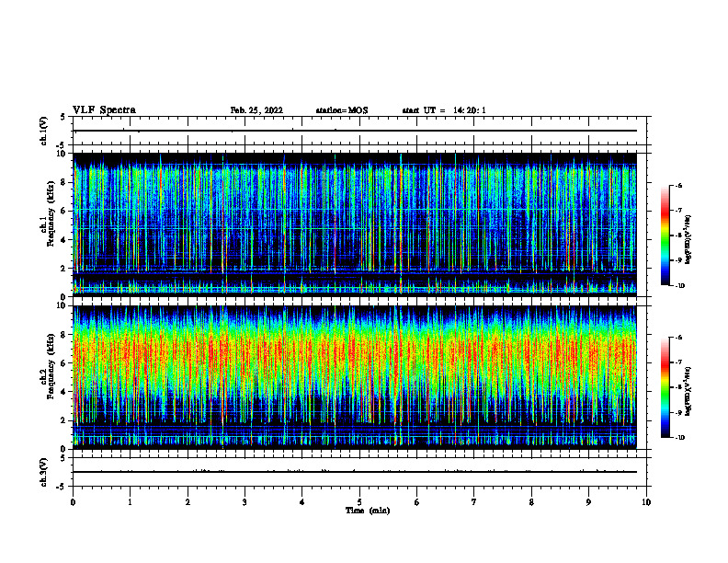728x563 pixels.
Task: Select the "start UT = 14:20:1" header text
Action: click(x=444, y=110)
